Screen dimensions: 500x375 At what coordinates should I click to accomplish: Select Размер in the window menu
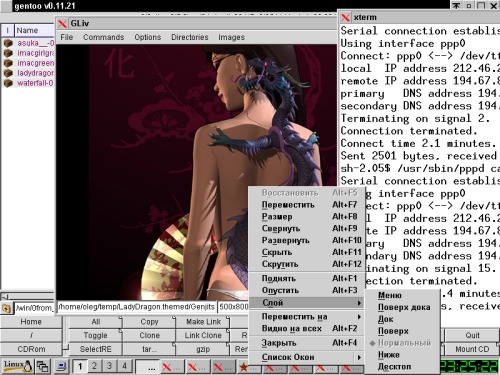[306, 217]
